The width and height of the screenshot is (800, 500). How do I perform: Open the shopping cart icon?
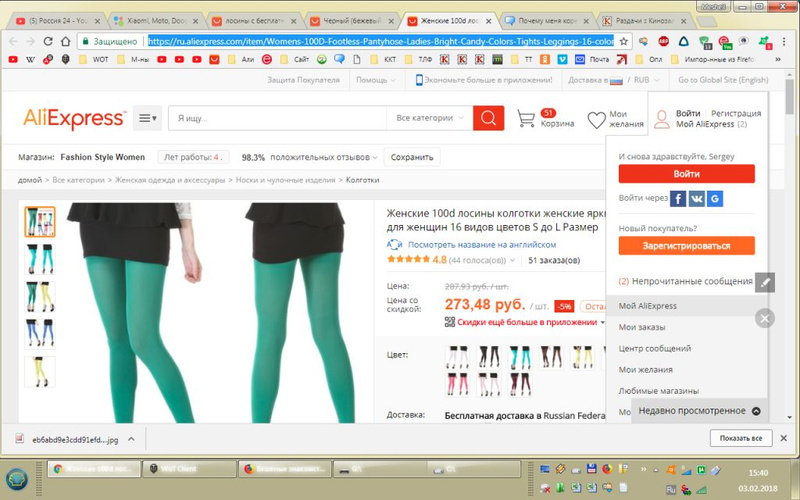coord(527,119)
